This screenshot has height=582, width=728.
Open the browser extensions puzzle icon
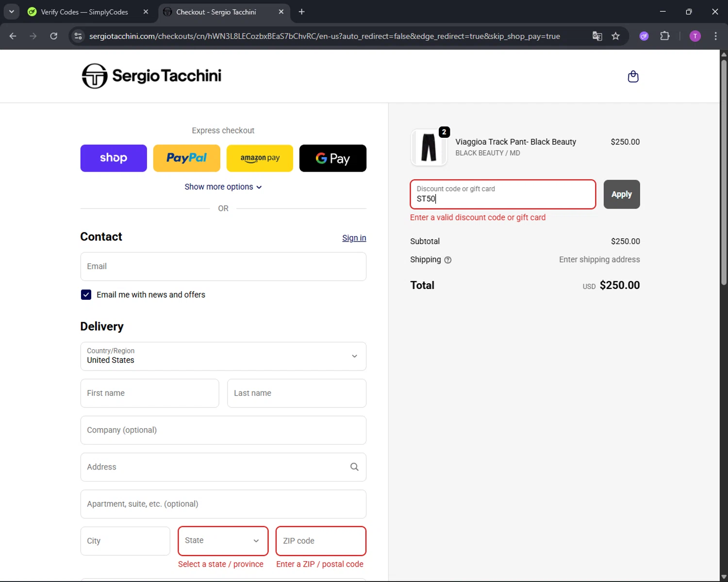[665, 36]
